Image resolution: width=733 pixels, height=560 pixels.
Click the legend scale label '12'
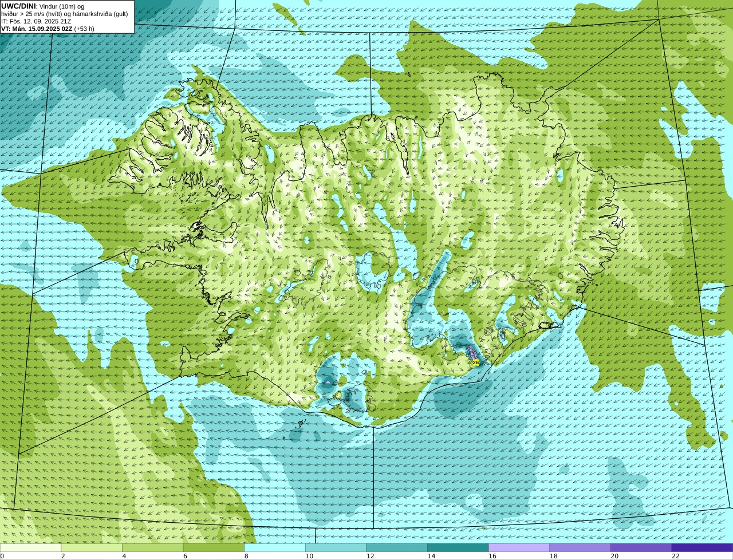371,556
